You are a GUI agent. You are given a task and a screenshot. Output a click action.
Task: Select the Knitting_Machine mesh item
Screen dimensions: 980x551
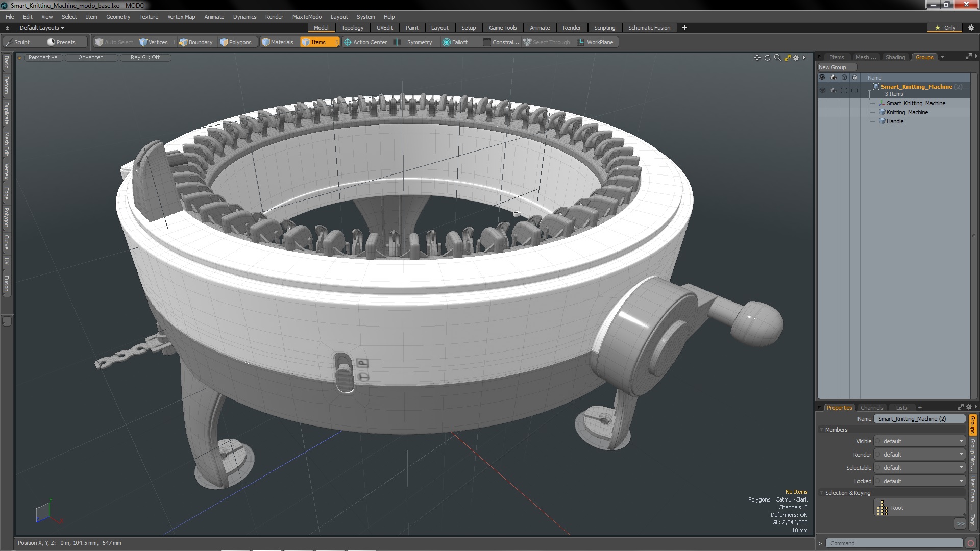907,112
